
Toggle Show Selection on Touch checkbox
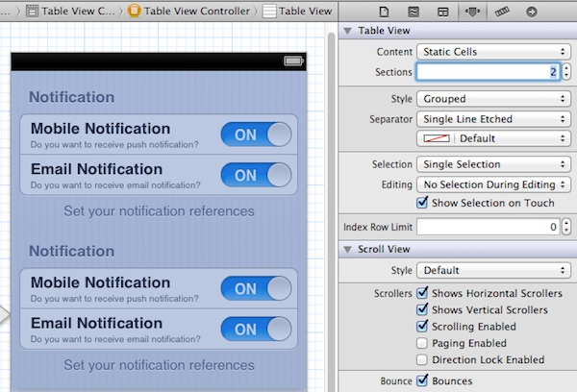pyautogui.click(x=422, y=203)
